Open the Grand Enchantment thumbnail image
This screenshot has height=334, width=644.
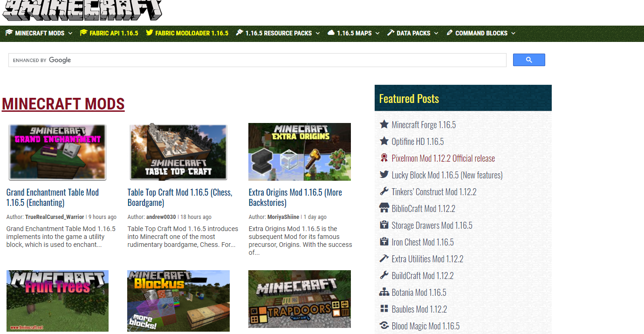coord(57,152)
